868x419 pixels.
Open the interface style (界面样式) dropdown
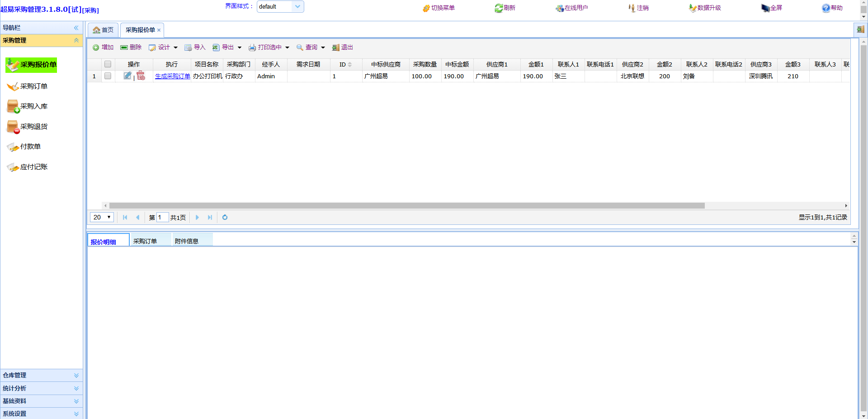(x=297, y=7)
